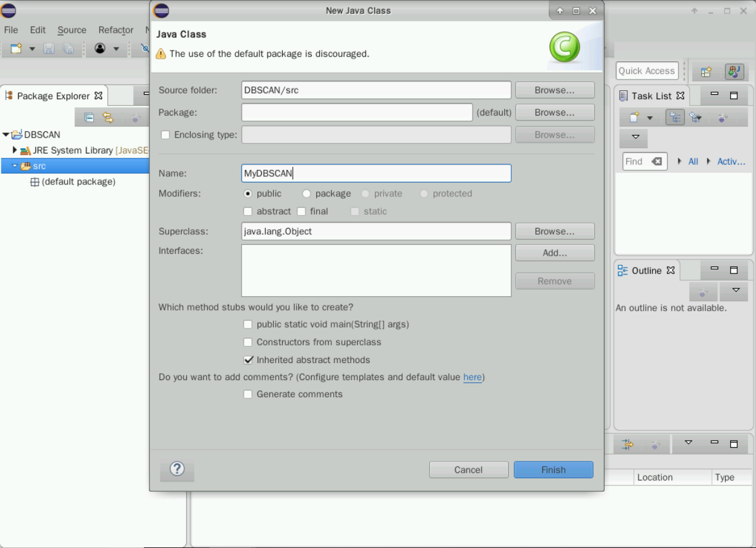Clear the Find field in Task List
Image resolution: width=756 pixels, height=548 pixels.
pos(657,162)
